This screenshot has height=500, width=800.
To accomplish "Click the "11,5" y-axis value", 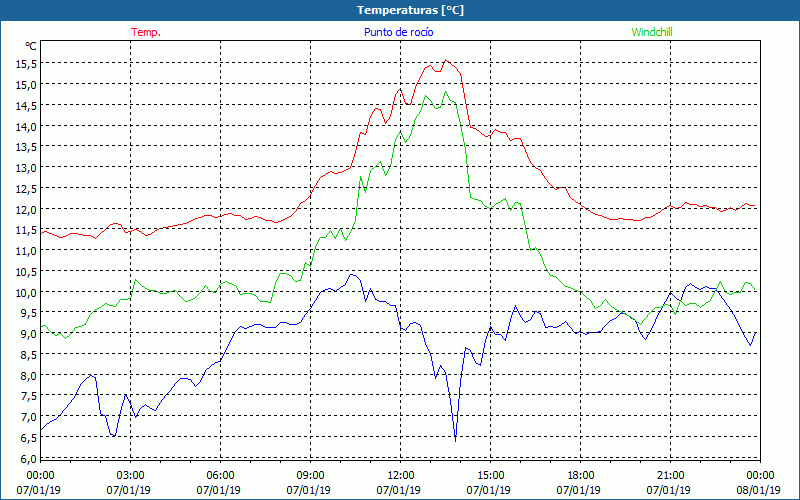I will click(26, 230).
